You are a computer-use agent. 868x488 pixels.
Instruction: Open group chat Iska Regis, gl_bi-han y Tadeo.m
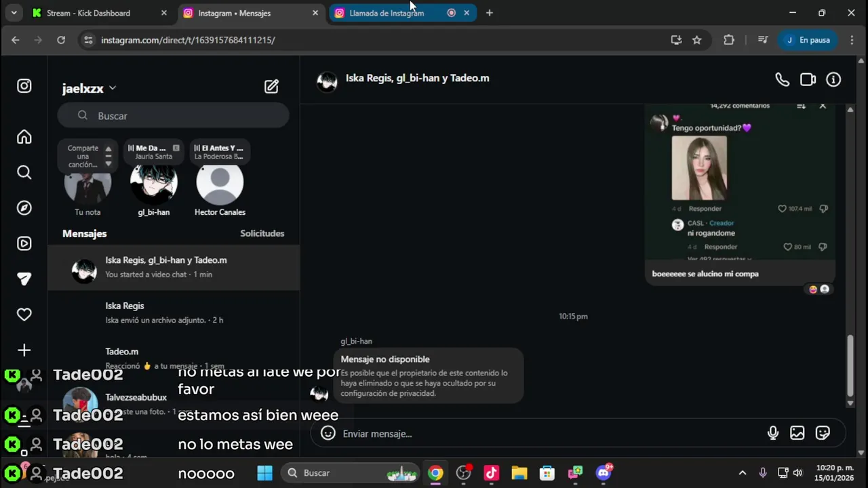[x=174, y=268]
